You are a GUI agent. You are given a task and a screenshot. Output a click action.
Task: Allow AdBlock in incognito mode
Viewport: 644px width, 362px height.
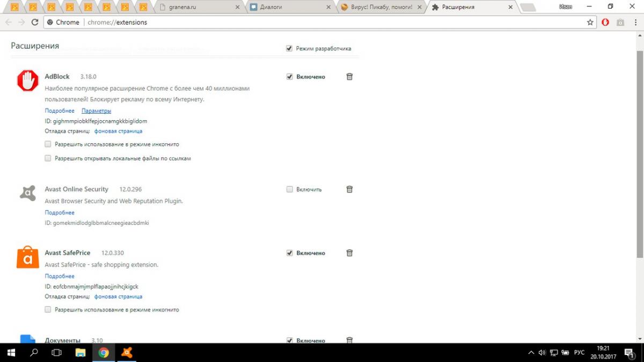48,144
